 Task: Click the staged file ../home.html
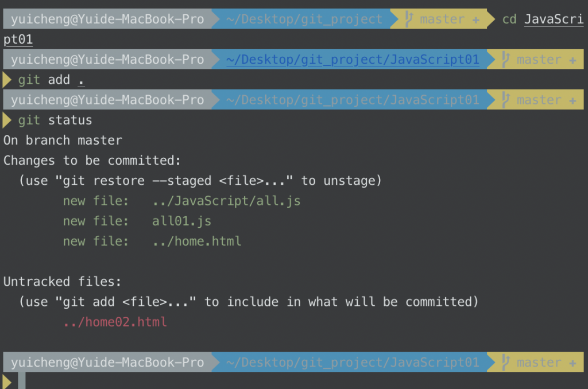tap(197, 241)
